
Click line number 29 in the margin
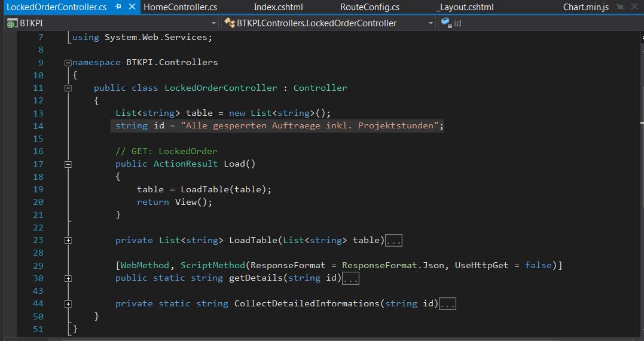(38, 266)
